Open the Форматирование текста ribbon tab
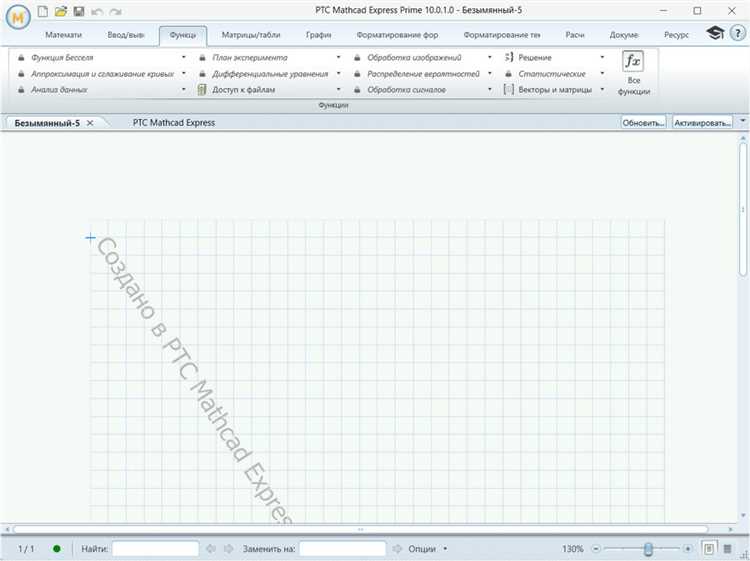This screenshot has width=750, height=561. point(502,35)
